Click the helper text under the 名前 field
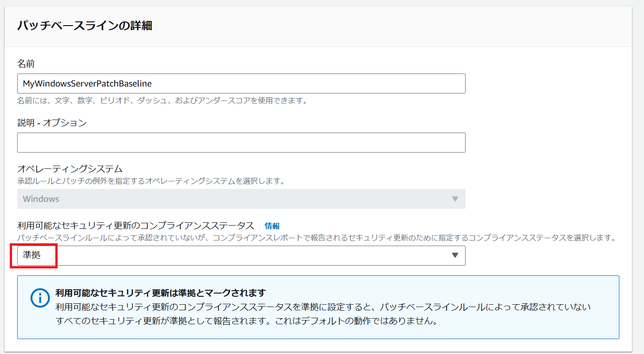This screenshot has height=354, width=644. pyautogui.click(x=162, y=100)
